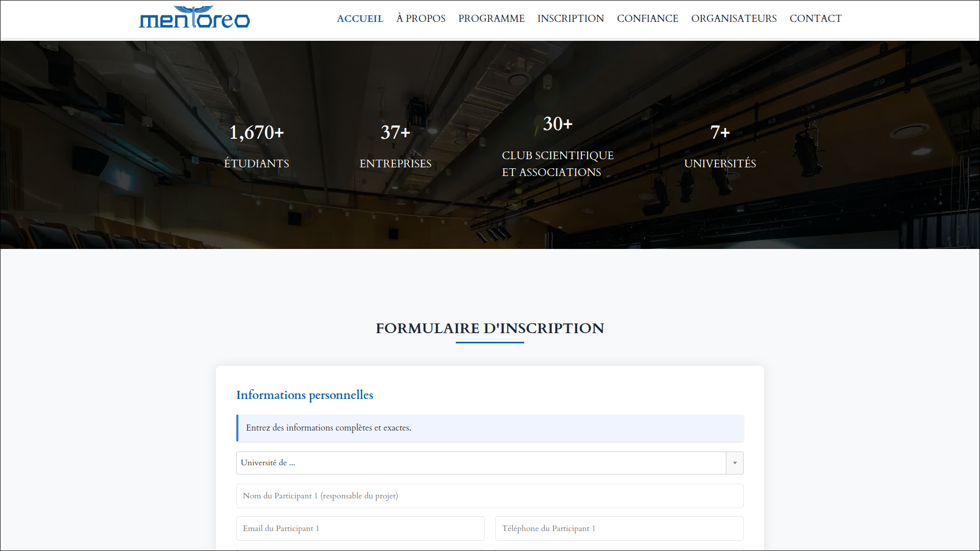Click the 7+ Universités counter
This screenshot has height=551, width=980.
point(720,133)
